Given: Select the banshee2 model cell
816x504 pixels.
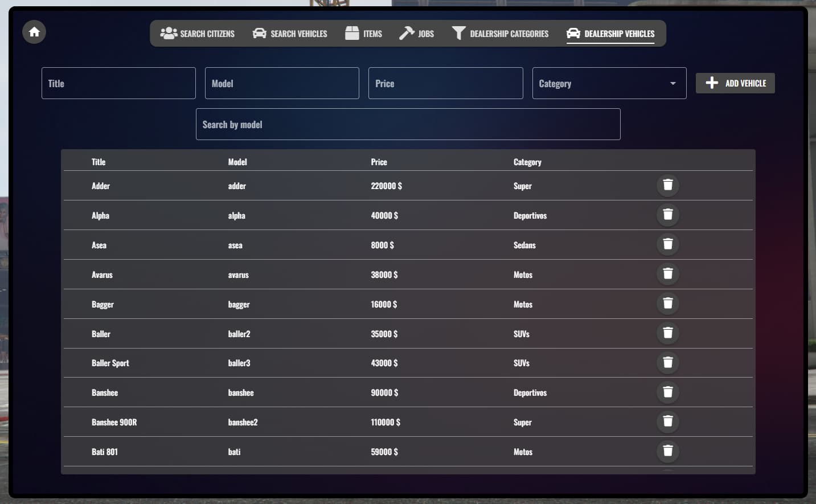Looking at the screenshot, I should coord(243,422).
